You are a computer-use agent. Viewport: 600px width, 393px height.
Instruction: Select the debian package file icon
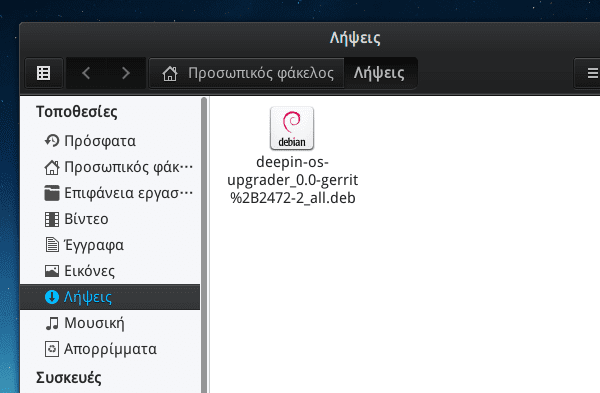(x=292, y=128)
